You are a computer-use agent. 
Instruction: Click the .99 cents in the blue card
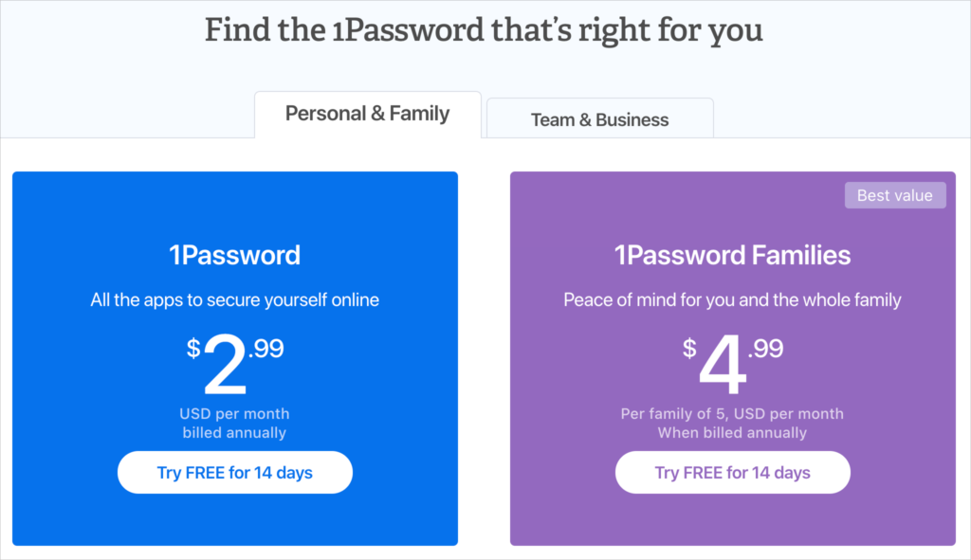point(266,349)
